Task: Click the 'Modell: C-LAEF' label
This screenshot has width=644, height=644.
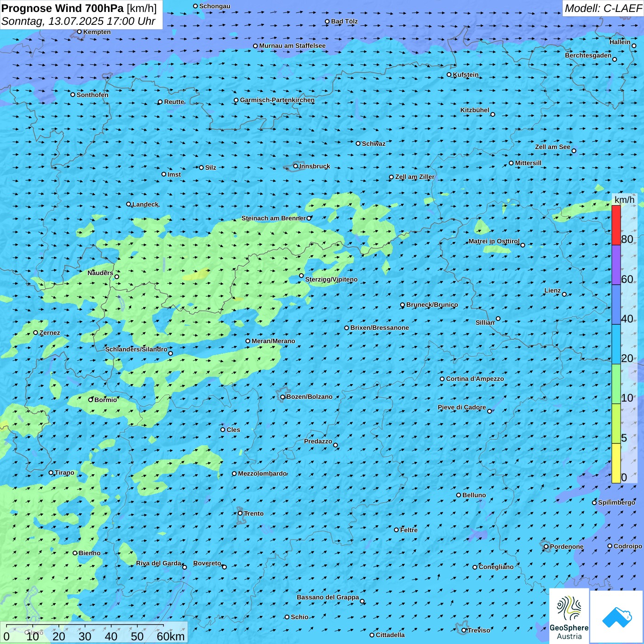Action: (x=603, y=8)
